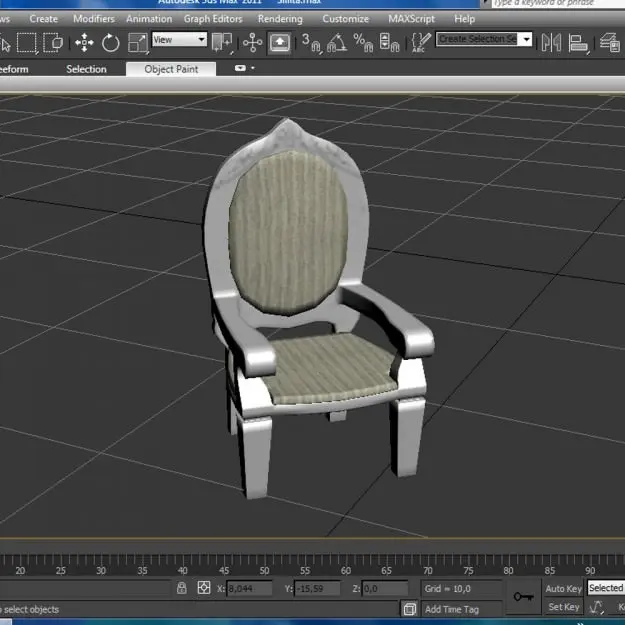The height and width of the screenshot is (625, 625).
Task: Toggle the Isolate Selection icon beside Add Time Tag
Action: 409,609
